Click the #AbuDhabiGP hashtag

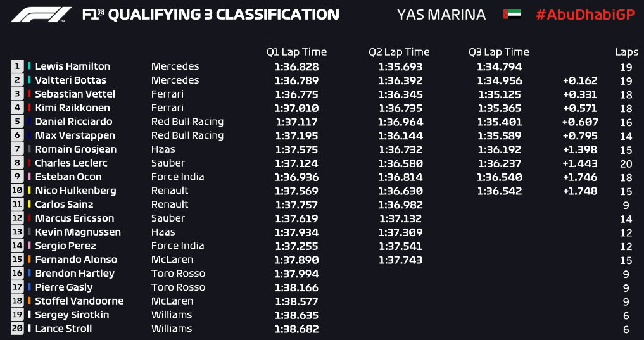tap(585, 15)
